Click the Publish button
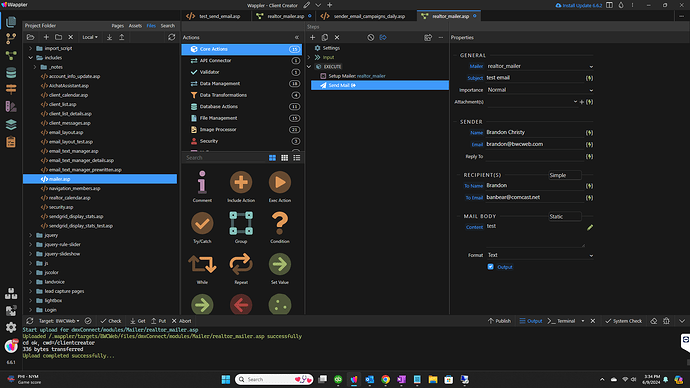This screenshot has height=388, width=690. (499, 321)
